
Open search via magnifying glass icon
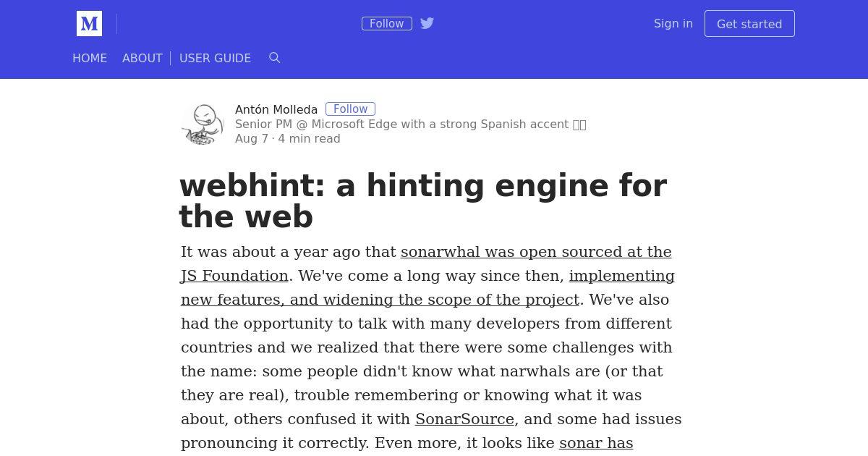click(274, 58)
